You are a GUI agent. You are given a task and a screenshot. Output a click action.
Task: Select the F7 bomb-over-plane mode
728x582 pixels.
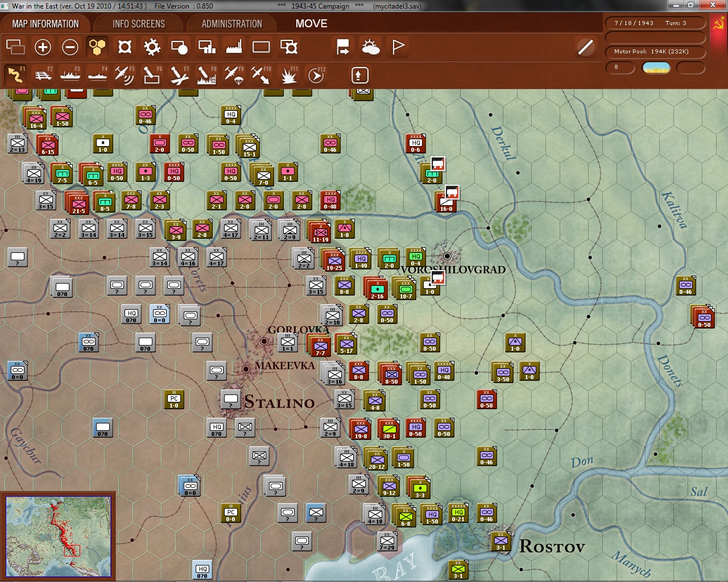(179, 75)
